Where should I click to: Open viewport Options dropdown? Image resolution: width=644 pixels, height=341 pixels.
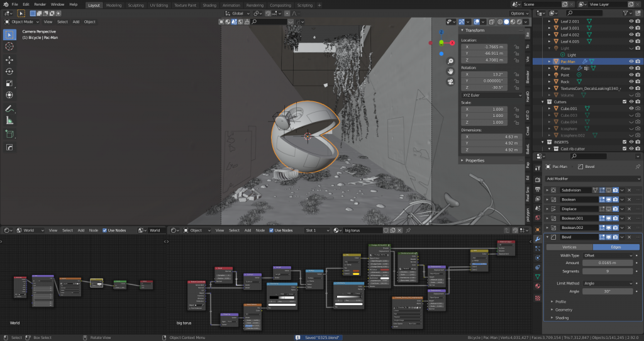519,14
